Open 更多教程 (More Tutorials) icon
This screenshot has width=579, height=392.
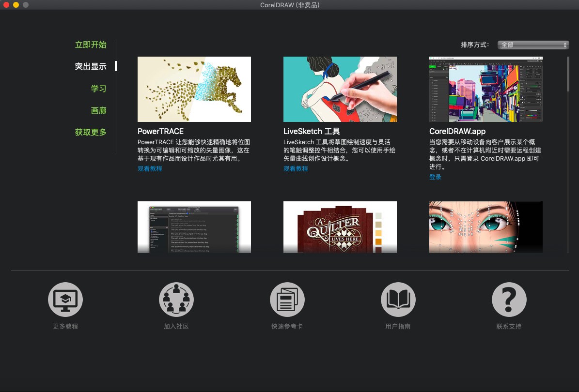pyautogui.click(x=65, y=299)
